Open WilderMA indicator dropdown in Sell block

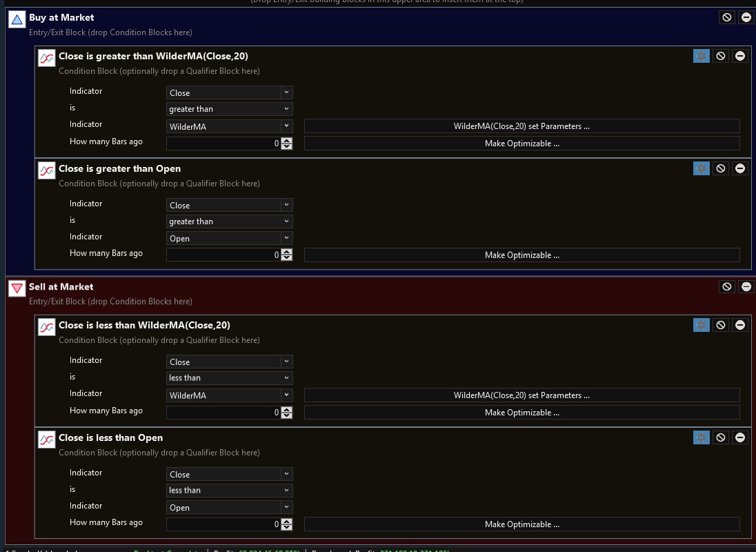coord(229,395)
